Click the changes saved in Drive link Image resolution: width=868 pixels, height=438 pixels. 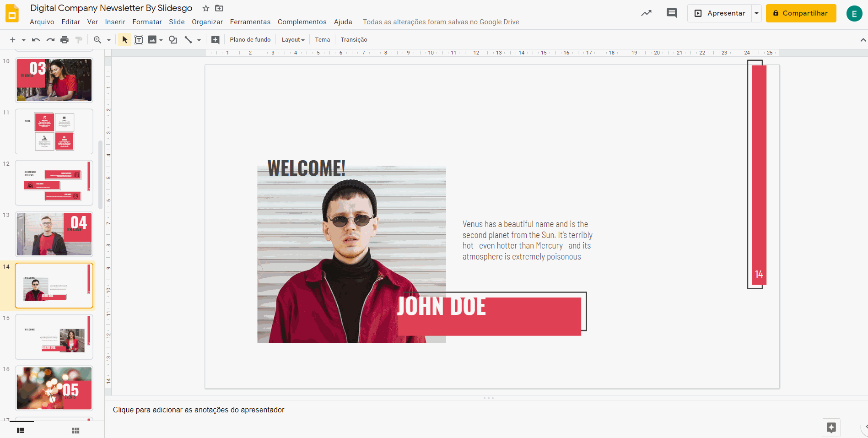coord(441,22)
